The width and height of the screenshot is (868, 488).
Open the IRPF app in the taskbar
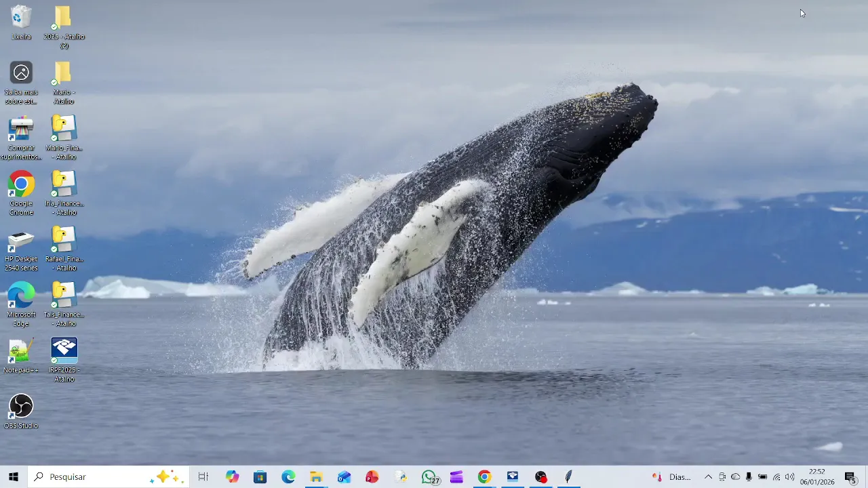pyautogui.click(x=513, y=477)
